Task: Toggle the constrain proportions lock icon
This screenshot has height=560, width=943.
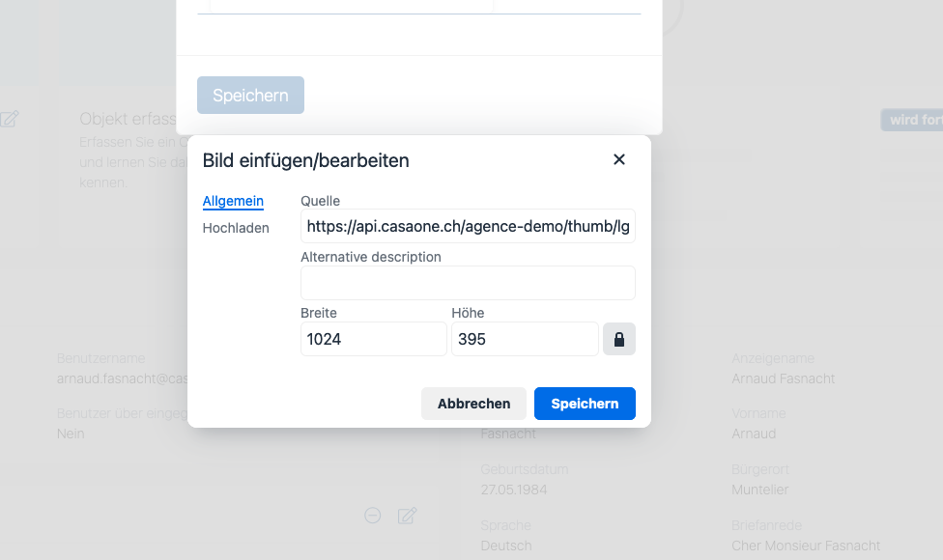Action: [618, 340]
